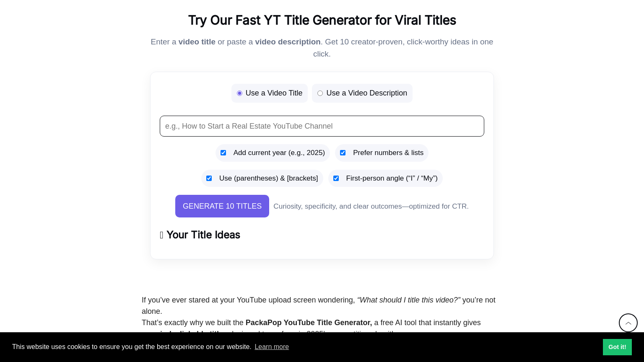The image size is (644, 362).
Task: Click the "Try Our Fast YT Title Generator" heading
Action: coord(322,20)
